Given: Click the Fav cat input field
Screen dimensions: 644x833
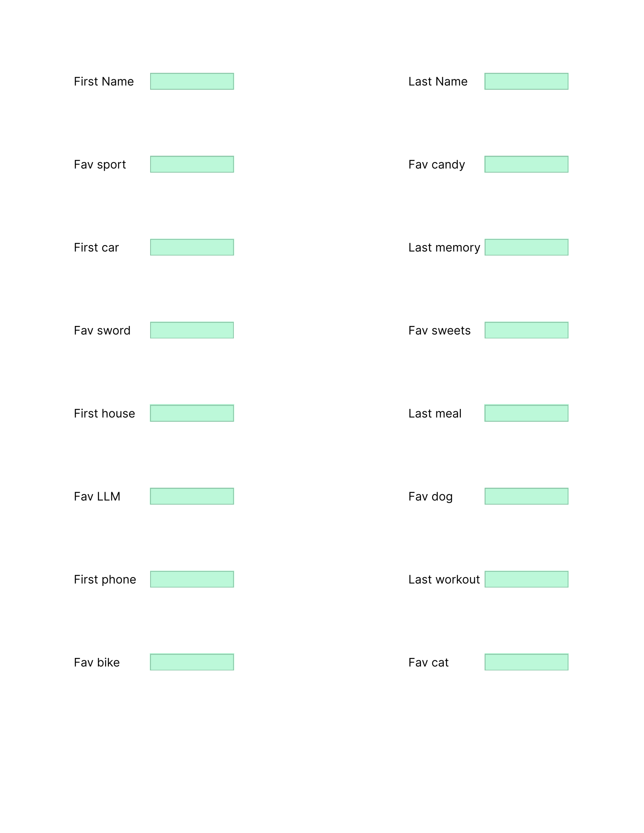Looking at the screenshot, I should (x=526, y=662).
